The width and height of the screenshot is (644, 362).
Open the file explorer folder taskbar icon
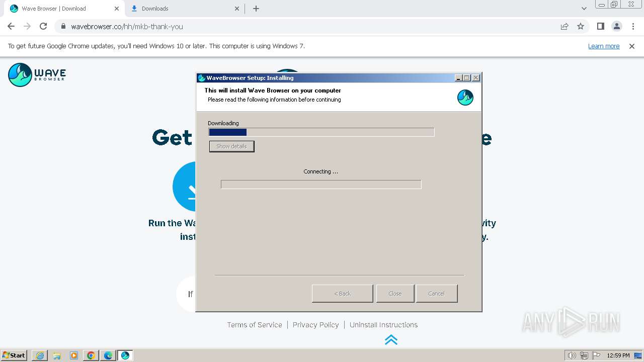tap(57, 355)
